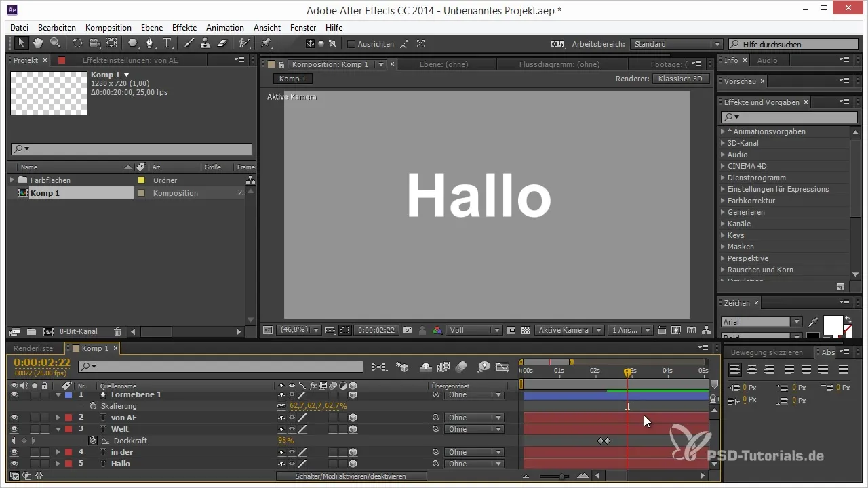Click the white fill color swatch in Zeichen
The width and height of the screenshot is (868, 488).
833,325
